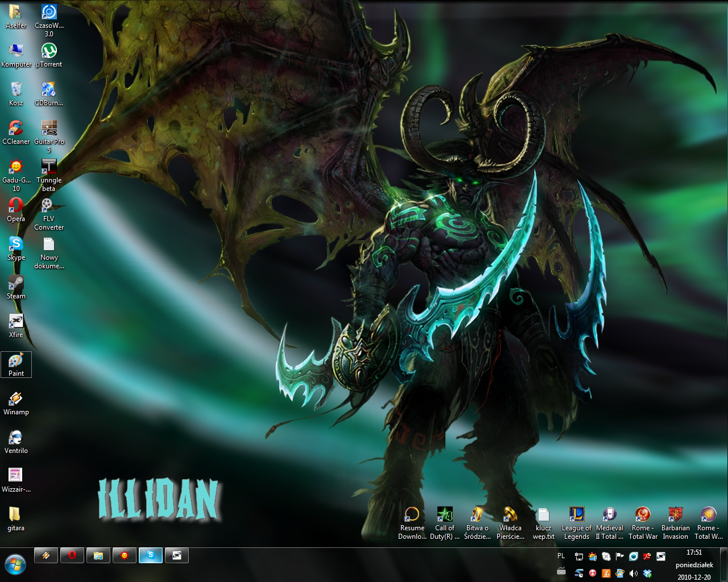Open the Adobe PDF tray icon
The height and width of the screenshot is (582, 728).
647,556
